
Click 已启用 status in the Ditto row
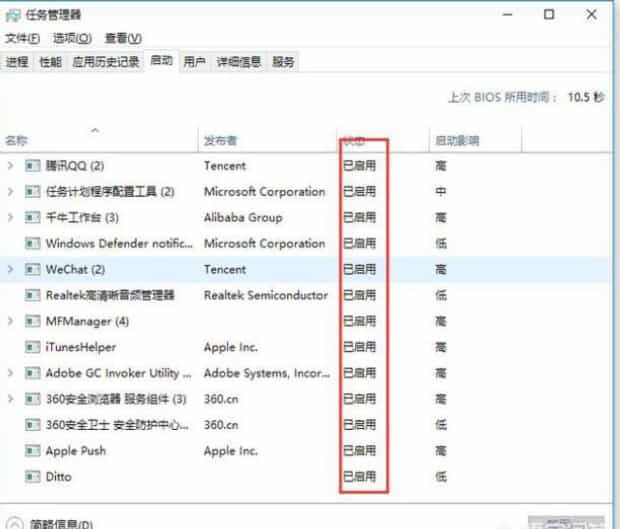(359, 477)
